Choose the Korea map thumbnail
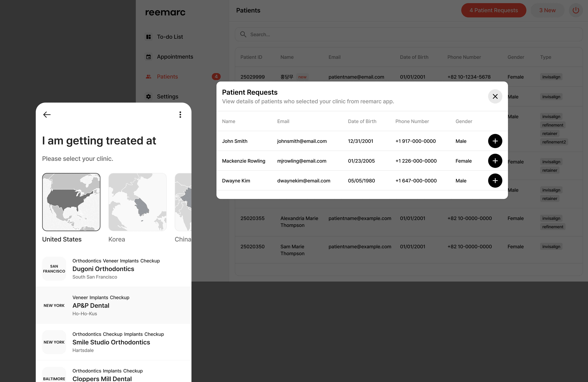This screenshot has height=382, width=588. pyautogui.click(x=137, y=202)
